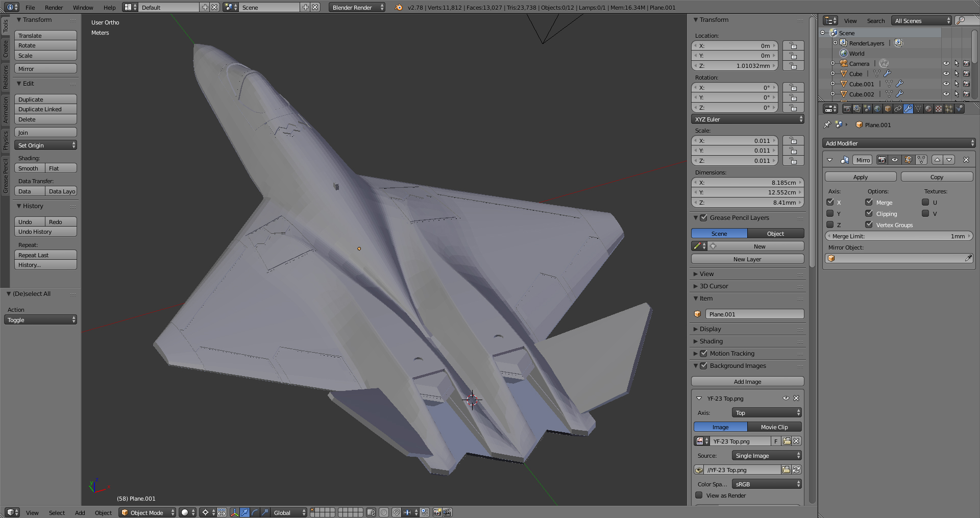This screenshot has height=518, width=980.
Task: Uncheck the X mirror axis checkbox
Action: coord(830,202)
